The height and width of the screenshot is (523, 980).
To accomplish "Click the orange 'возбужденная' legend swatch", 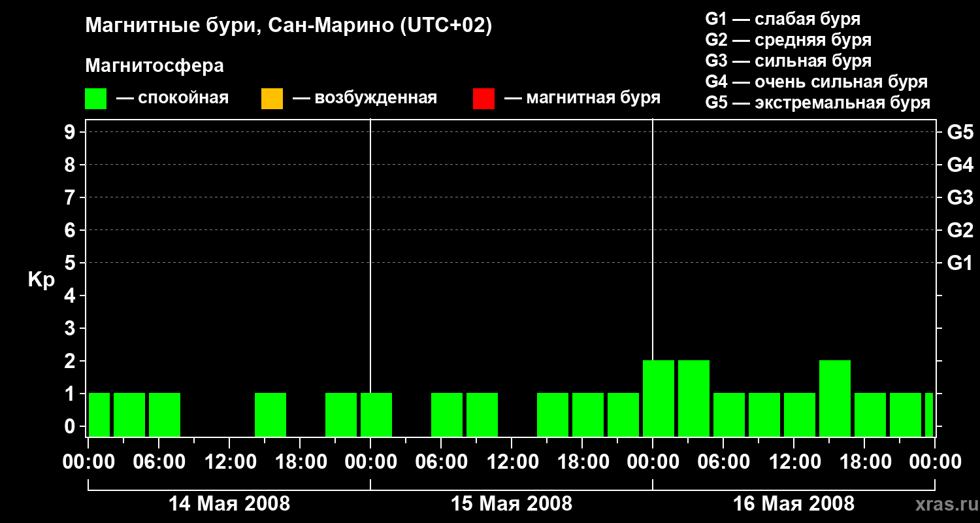I will [x=272, y=99].
